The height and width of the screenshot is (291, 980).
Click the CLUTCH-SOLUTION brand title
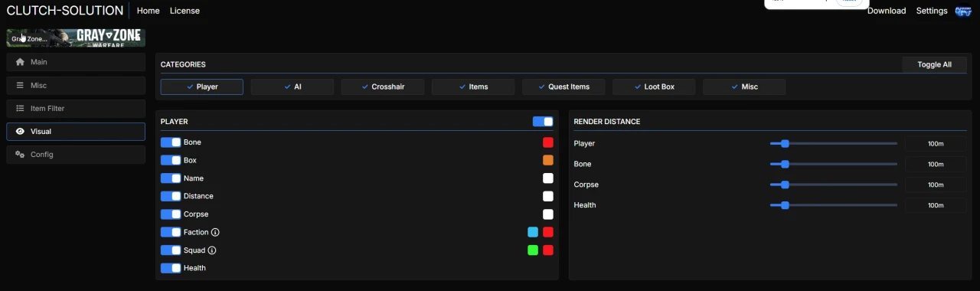[x=65, y=11]
